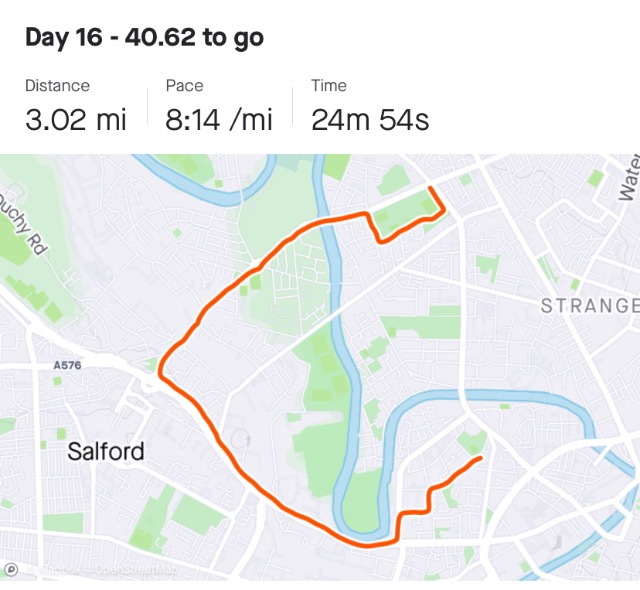Screen dimensions: 640x590
Task: Click the STRANGE district label on map
Action: click(590, 306)
